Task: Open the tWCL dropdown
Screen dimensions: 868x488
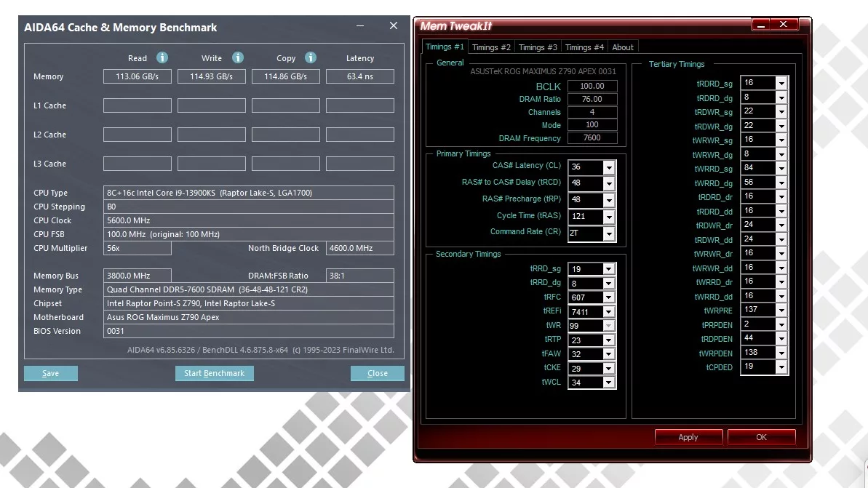Action: [x=608, y=383]
